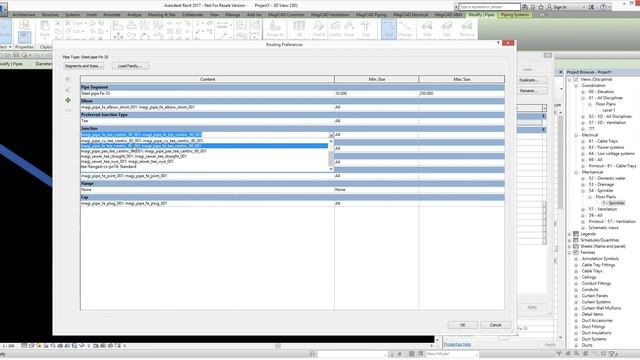Click the junction dropdown list scrollbar

(331, 155)
